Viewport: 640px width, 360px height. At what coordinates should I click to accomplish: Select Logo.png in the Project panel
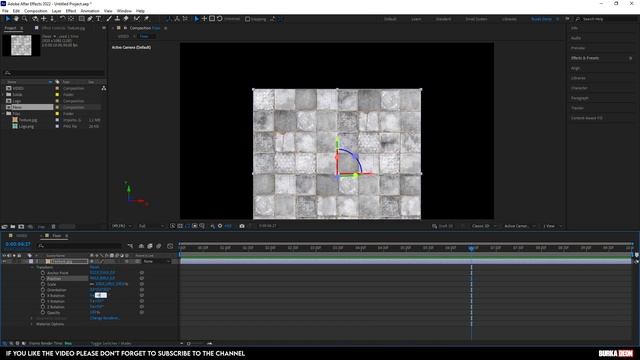[26, 127]
